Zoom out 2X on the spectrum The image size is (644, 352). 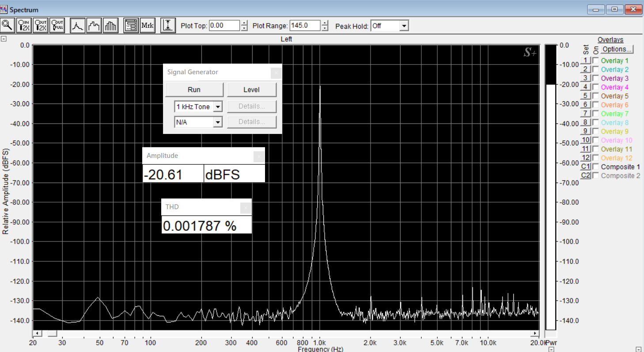coord(41,26)
